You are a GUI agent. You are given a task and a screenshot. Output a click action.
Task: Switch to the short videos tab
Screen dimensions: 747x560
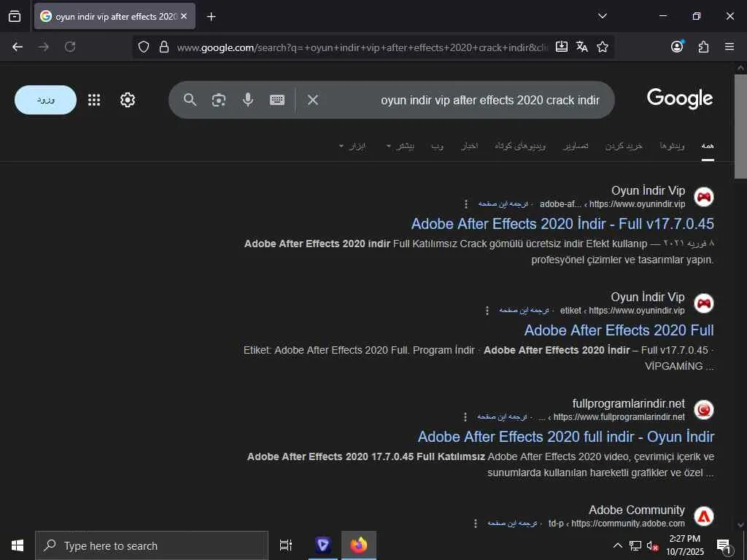520,146
